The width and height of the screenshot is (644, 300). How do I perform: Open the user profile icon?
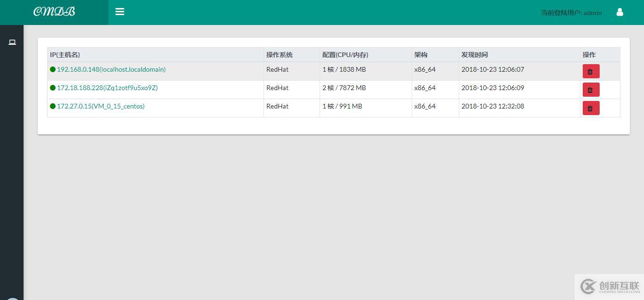(x=619, y=12)
